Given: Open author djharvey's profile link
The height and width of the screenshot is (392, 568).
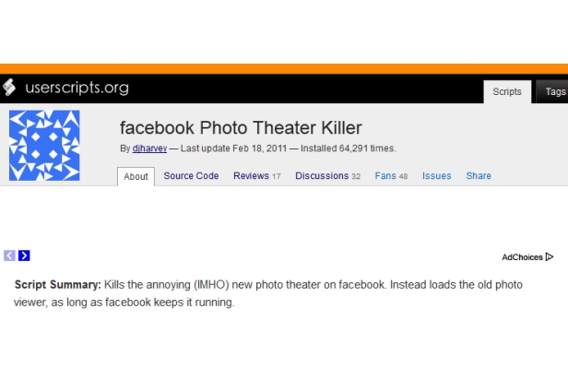Looking at the screenshot, I should pos(149,148).
